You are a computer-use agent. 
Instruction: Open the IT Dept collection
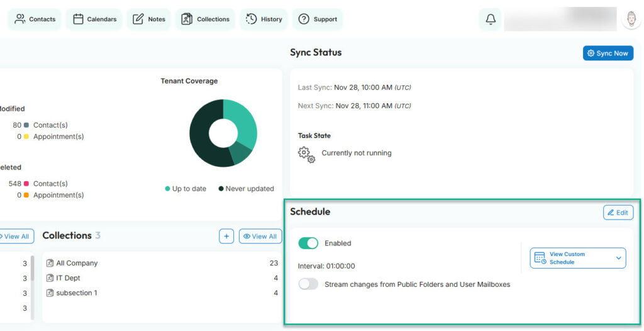162,278
